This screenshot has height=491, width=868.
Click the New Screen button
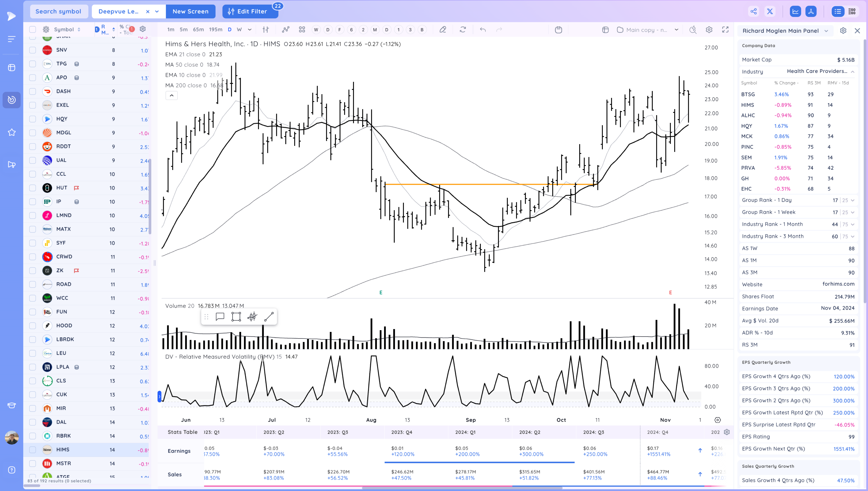point(190,12)
